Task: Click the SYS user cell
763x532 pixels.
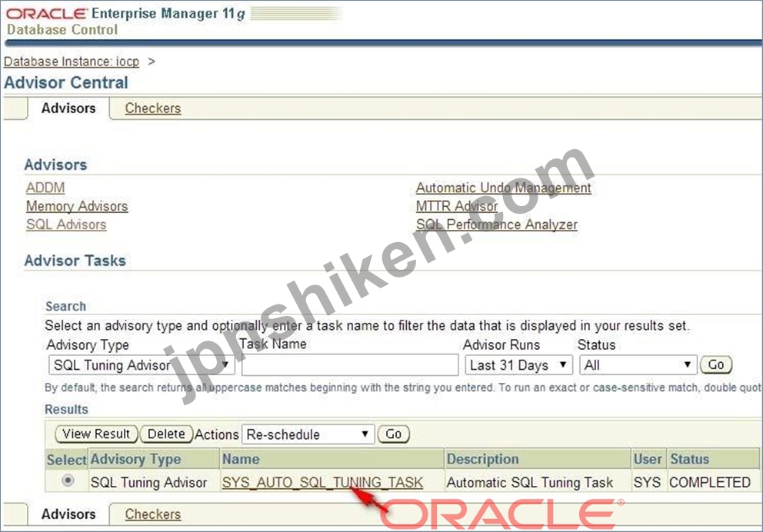Action: [x=647, y=482]
